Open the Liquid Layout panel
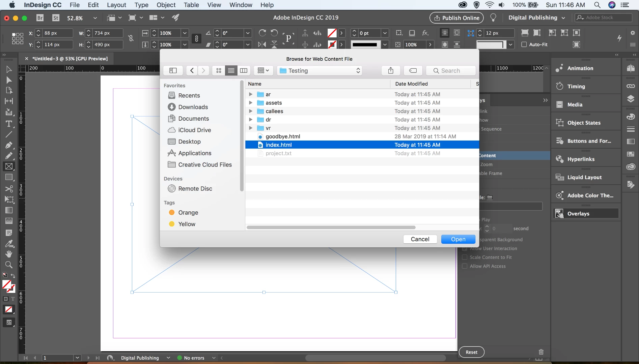 pos(586,177)
